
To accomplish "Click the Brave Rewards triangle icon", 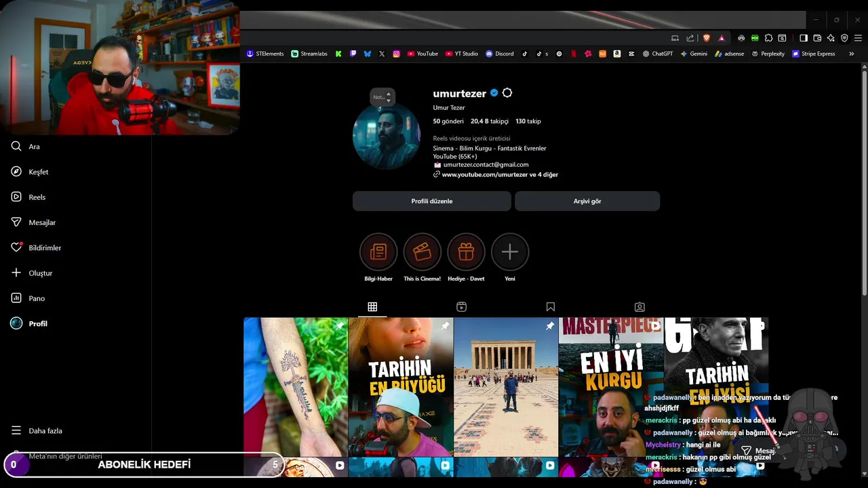I will [722, 38].
